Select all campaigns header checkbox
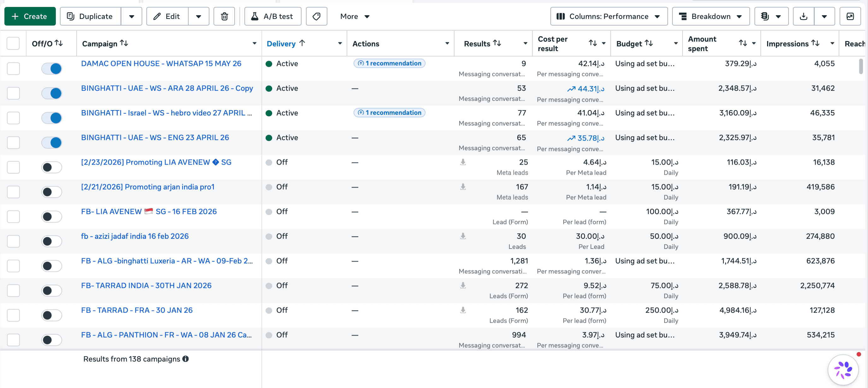This screenshot has height=388, width=868. (13, 43)
